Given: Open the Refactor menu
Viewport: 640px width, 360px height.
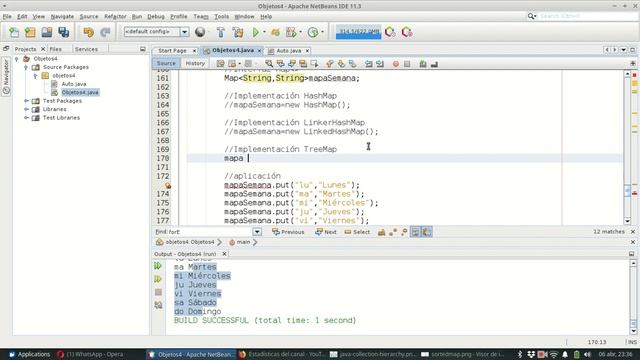Looking at the screenshot, I should click(x=115, y=16).
